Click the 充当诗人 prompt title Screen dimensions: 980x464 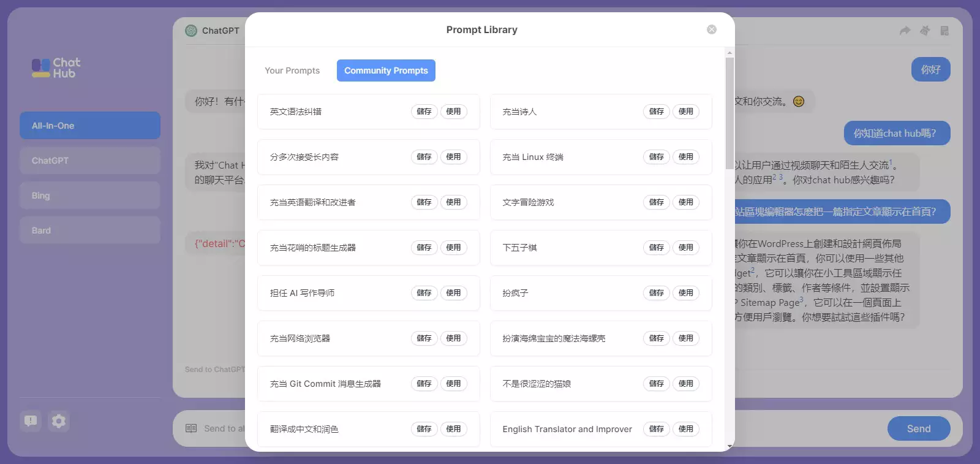519,112
